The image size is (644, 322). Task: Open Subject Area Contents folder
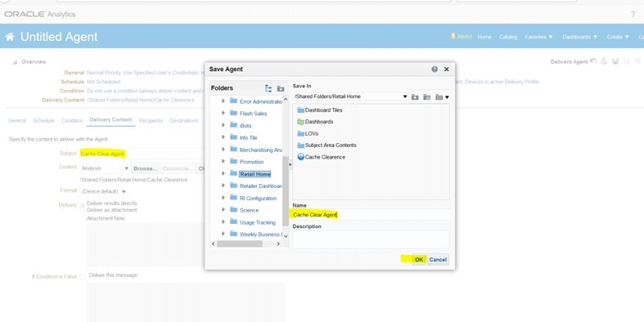[x=327, y=145]
